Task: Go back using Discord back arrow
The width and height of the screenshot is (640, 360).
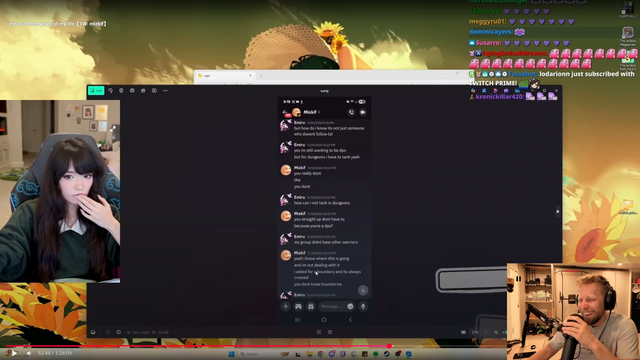Action: click(285, 112)
